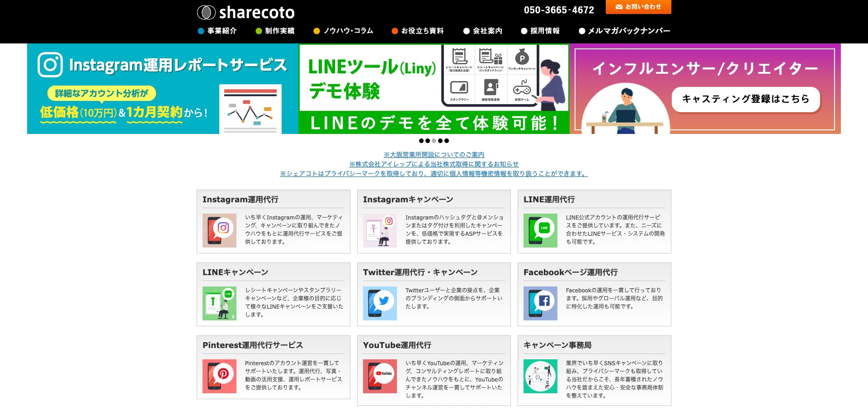Click the Facebookページ運用代行 phone icon

tap(540, 303)
